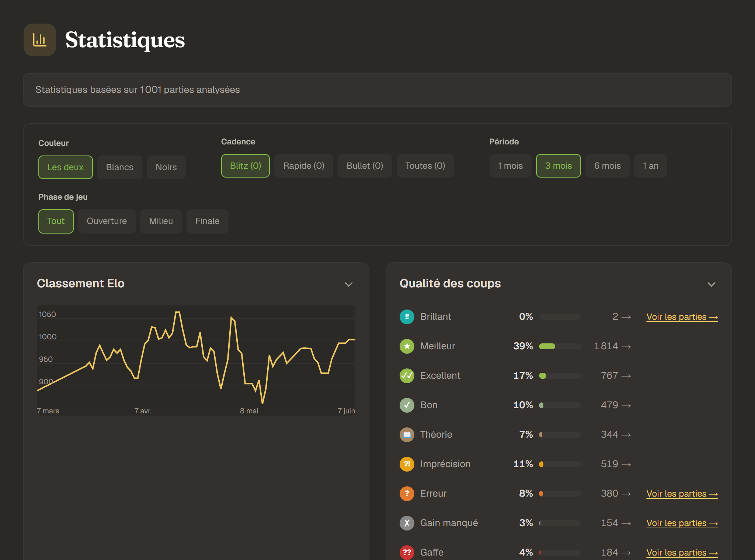Click the Meilleur 39% value
The width and height of the screenshot is (755, 560).
(x=523, y=346)
